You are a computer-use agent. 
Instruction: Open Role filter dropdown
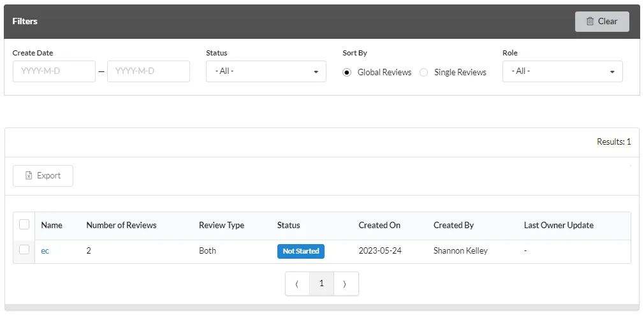(562, 71)
